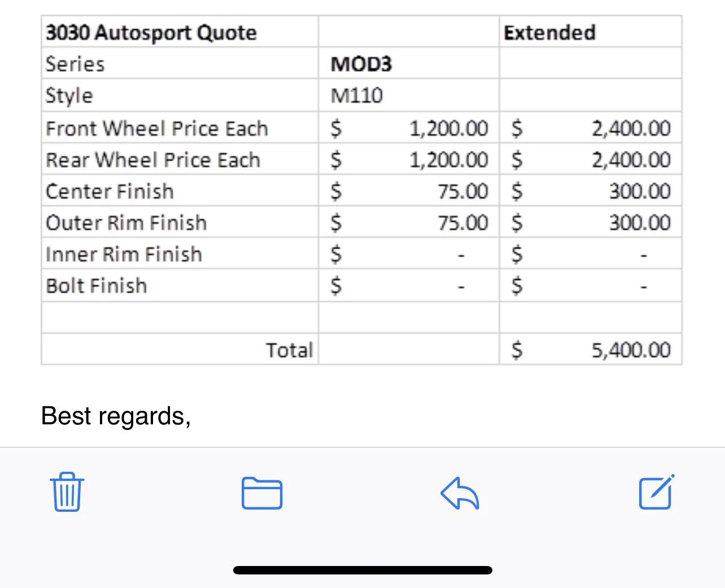Select the Best regards, text
The height and width of the screenshot is (588, 725).
[x=116, y=416]
